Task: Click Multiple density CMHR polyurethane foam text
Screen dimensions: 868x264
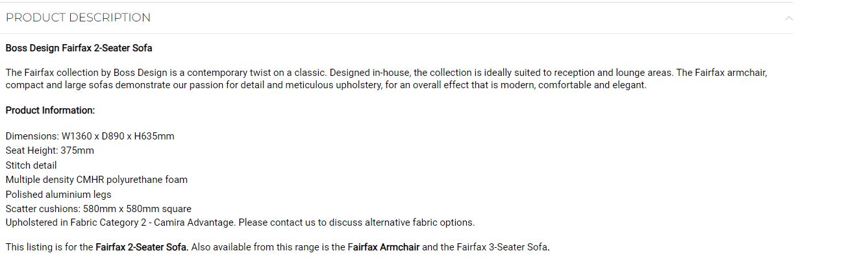Action: [97, 180]
